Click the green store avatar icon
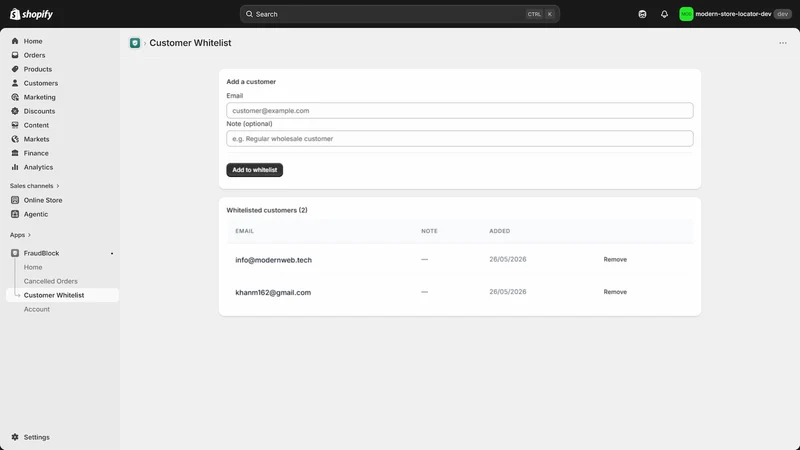This screenshot has height=450, width=800. [x=686, y=14]
